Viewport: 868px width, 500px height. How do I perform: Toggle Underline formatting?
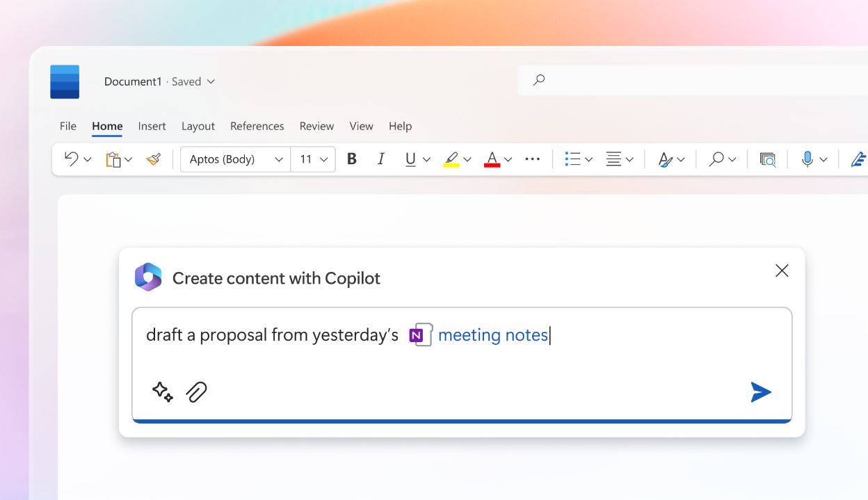pyautogui.click(x=410, y=159)
